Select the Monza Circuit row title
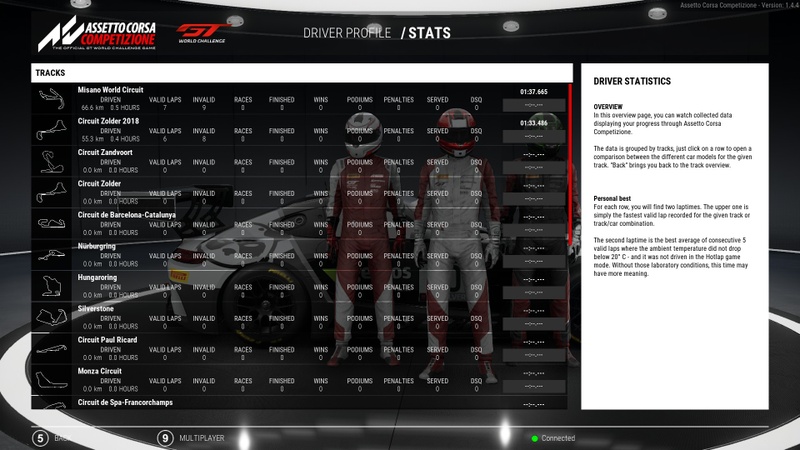The height and width of the screenshot is (450, 800). coord(99,371)
